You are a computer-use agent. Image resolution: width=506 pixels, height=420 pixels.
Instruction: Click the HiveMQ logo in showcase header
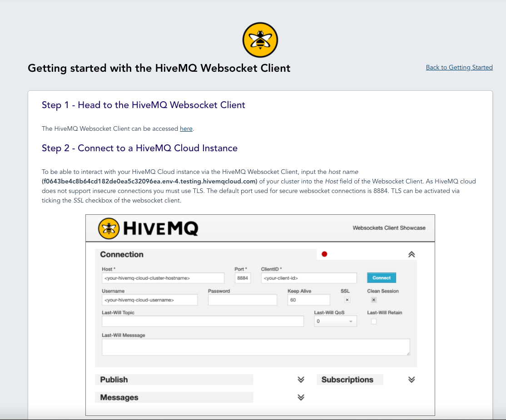point(148,228)
